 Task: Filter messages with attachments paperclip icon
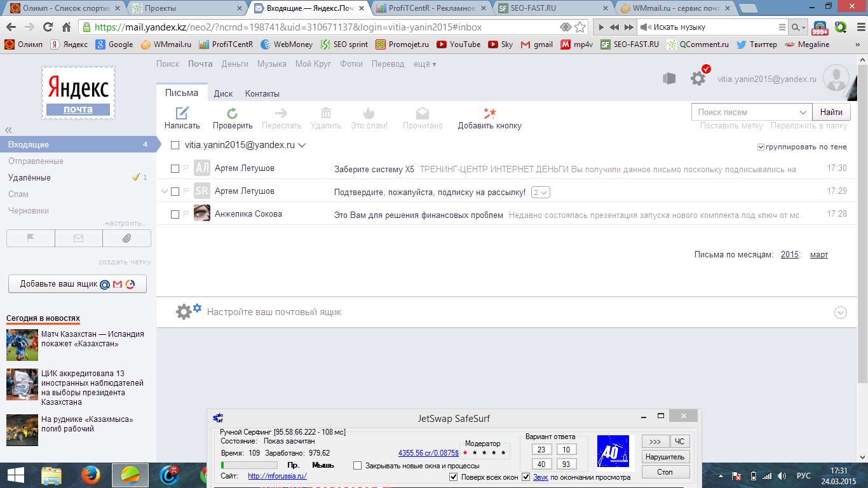pos(126,238)
